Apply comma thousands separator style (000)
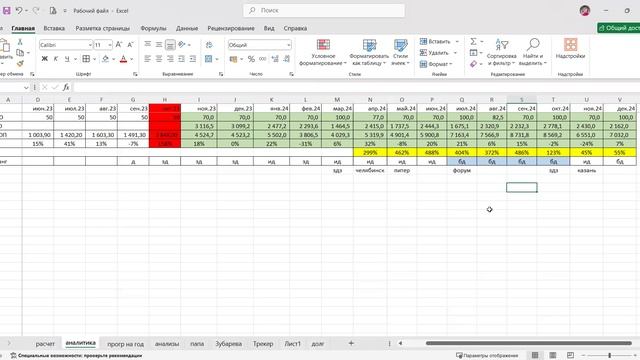The image size is (640, 360). [262, 59]
